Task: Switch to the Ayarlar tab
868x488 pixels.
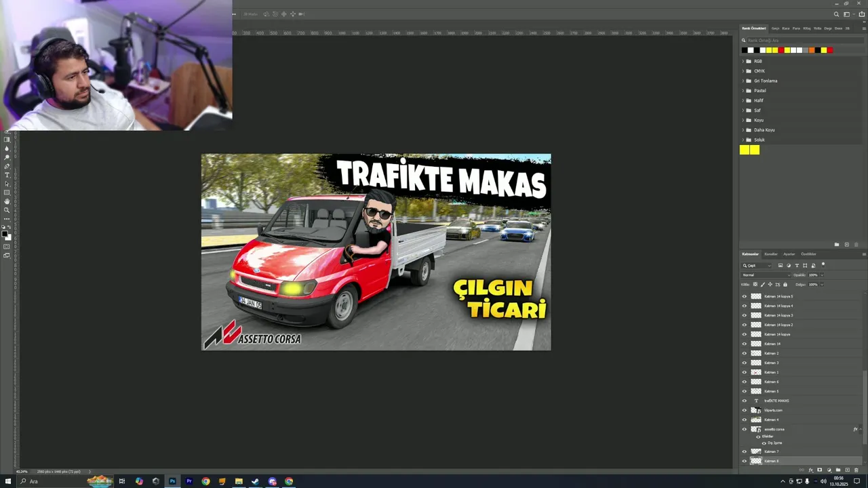Action: (789, 254)
